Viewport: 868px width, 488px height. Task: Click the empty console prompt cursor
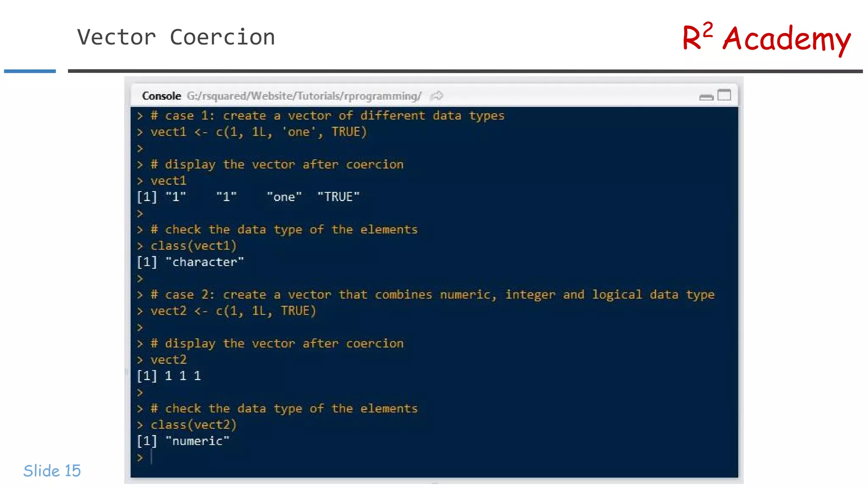(151, 457)
